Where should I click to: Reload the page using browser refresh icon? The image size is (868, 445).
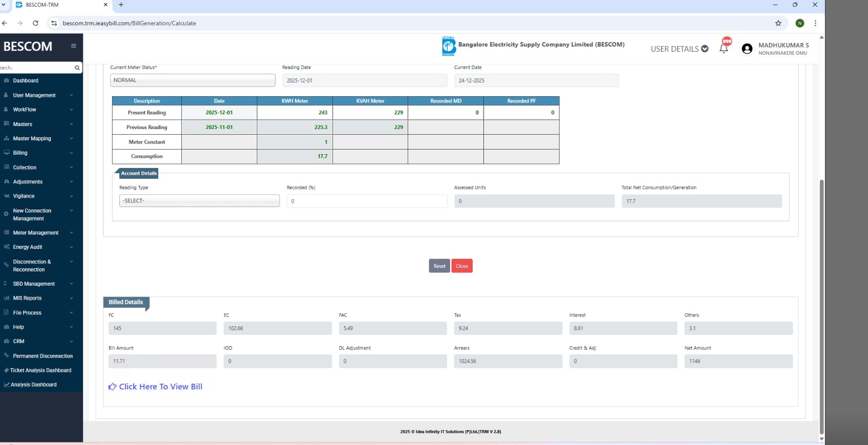35,23
